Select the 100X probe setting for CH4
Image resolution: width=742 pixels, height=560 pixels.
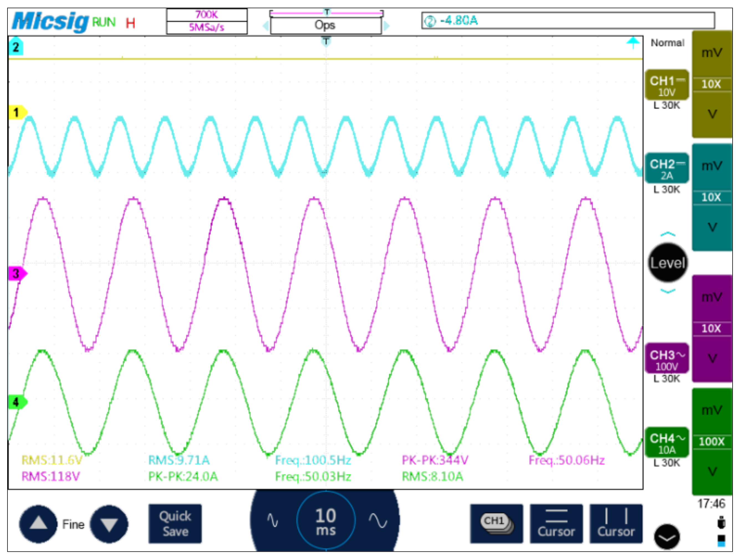click(x=712, y=442)
